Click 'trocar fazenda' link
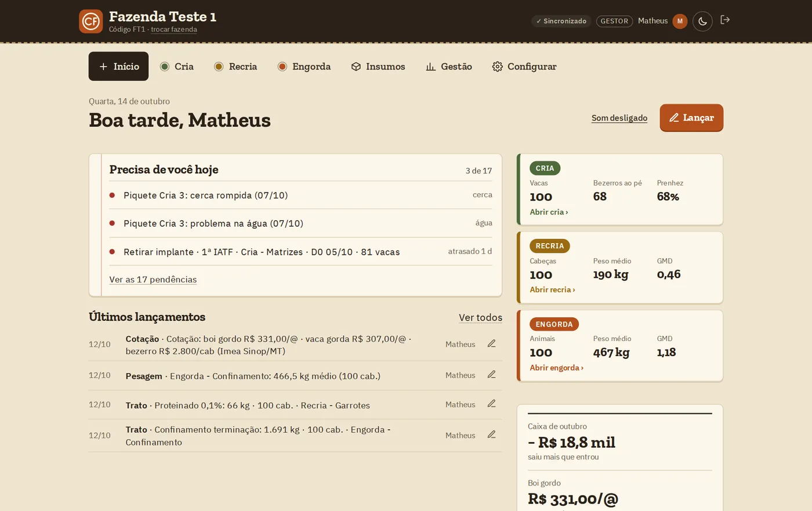The image size is (812, 511). pos(174,30)
